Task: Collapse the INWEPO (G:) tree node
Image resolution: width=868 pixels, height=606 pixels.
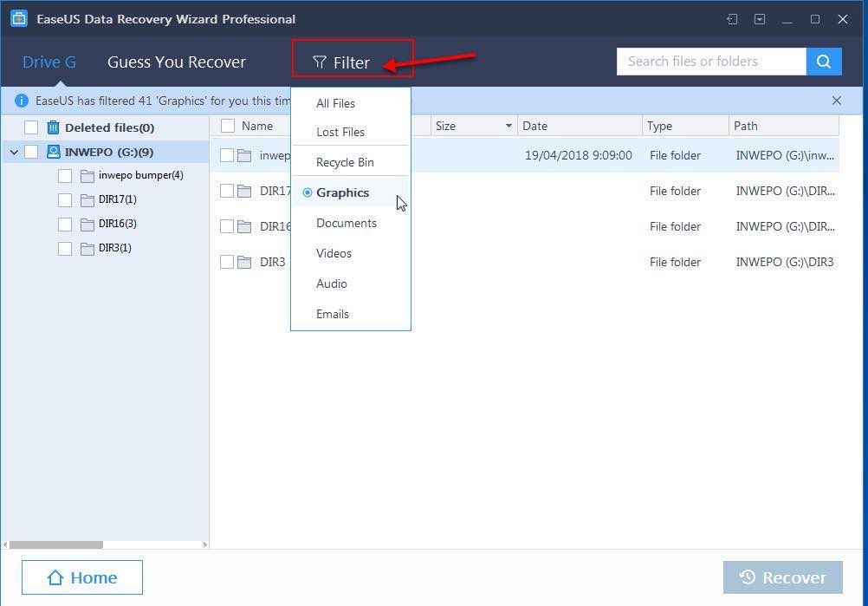Action: click(x=15, y=152)
